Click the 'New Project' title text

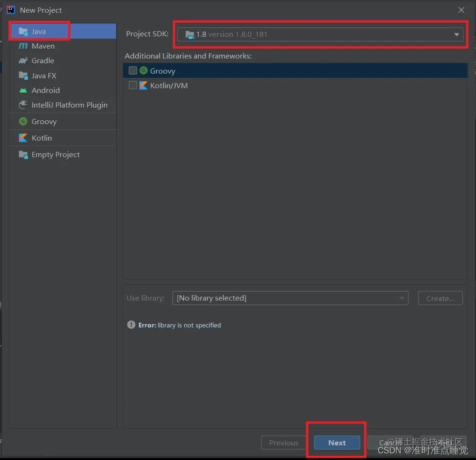(x=41, y=10)
